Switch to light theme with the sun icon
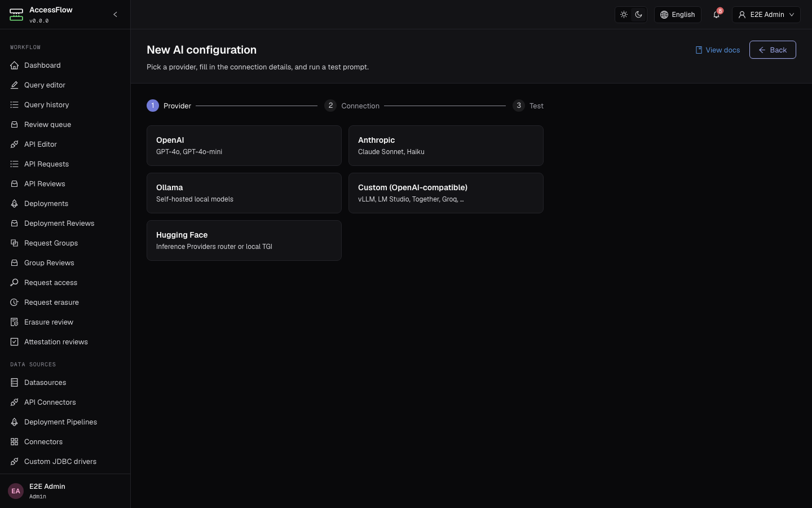Viewport: 812px width, 508px height. click(x=624, y=15)
